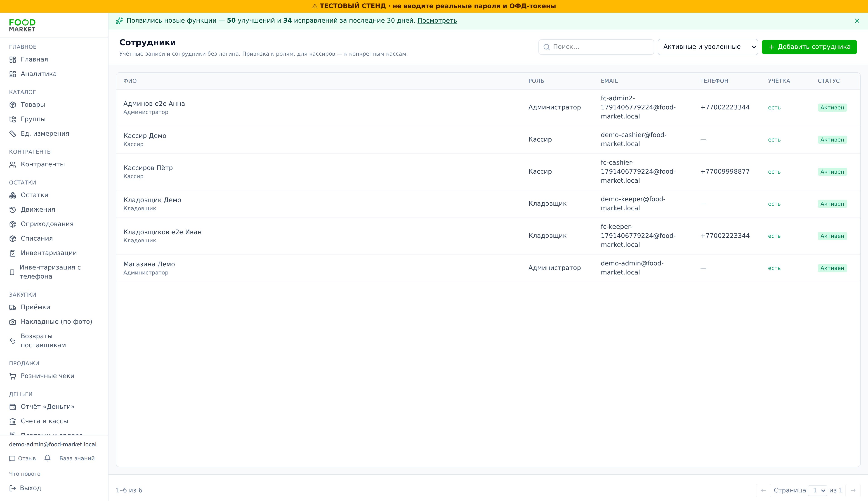
Task: Click the Выход logout link
Action: 25,488
